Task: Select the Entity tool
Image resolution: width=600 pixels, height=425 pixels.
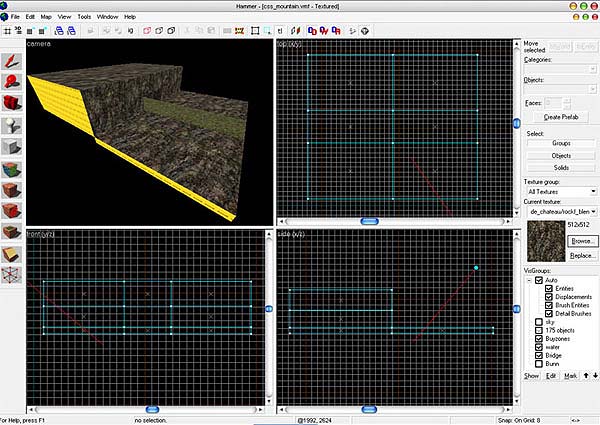Action: point(13,126)
